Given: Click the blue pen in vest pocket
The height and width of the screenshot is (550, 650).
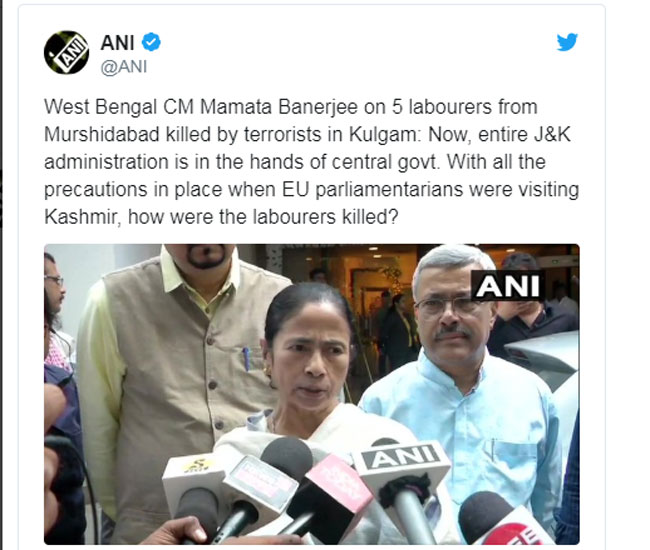Looking at the screenshot, I should point(246,359).
